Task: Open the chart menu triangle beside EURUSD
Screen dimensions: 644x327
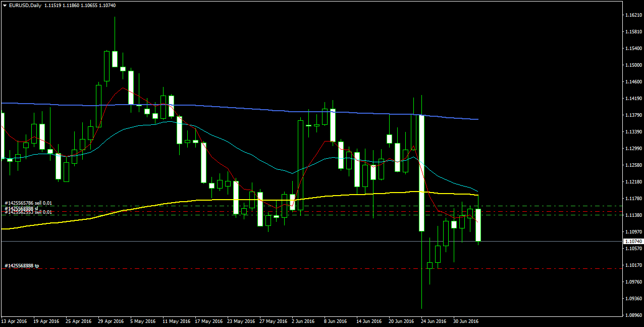Action: (5, 5)
